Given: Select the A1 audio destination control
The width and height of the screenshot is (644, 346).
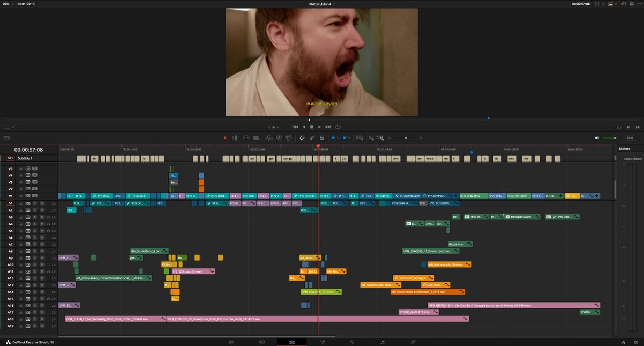Looking at the screenshot, I should click(10, 203).
